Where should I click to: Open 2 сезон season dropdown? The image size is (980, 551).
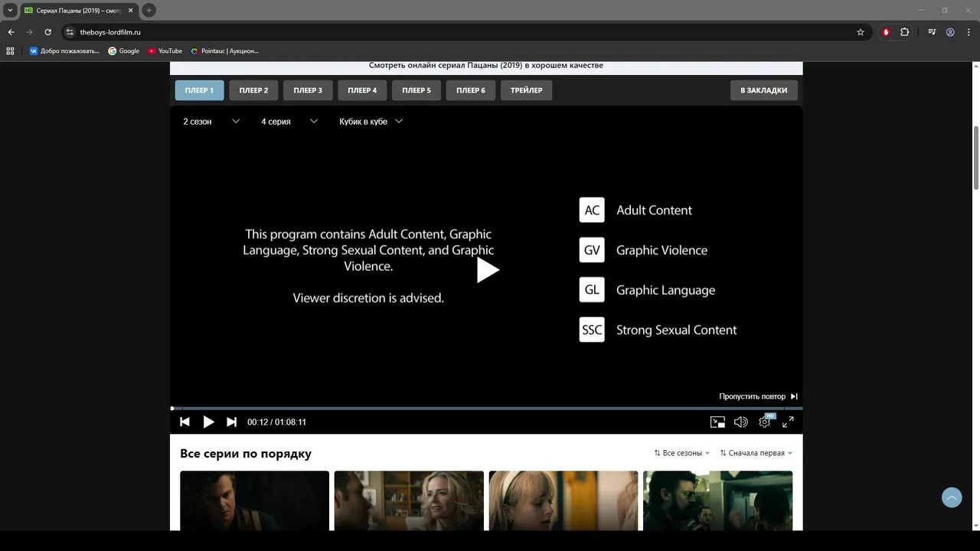click(x=211, y=122)
